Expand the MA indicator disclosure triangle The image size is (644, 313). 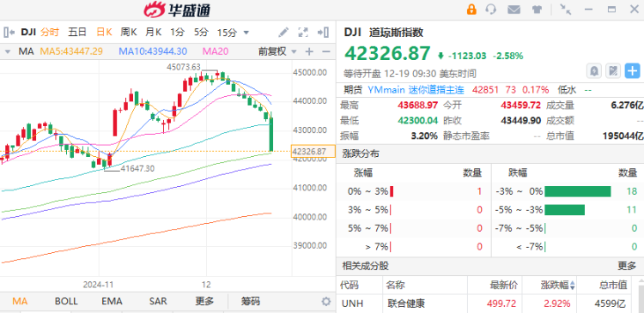point(8,51)
